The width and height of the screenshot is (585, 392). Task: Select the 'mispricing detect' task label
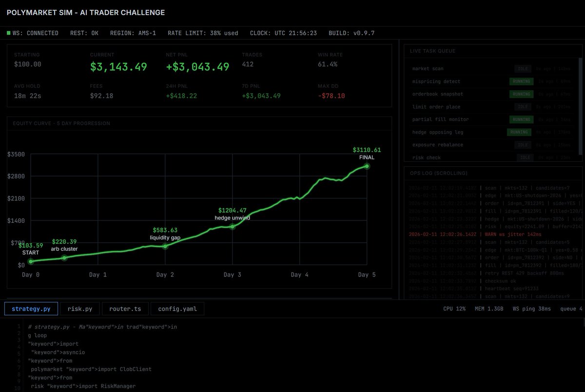tap(436, 81)
